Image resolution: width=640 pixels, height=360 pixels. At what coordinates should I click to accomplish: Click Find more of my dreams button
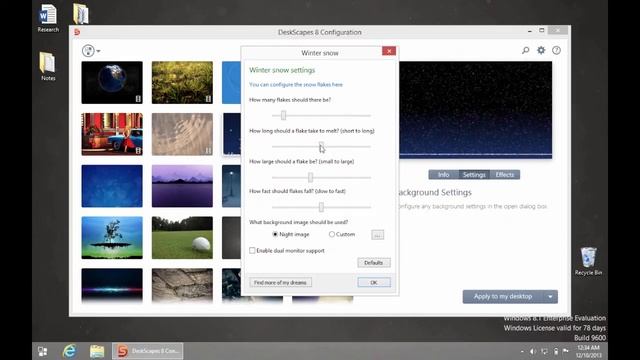click(x=280, y=282)
